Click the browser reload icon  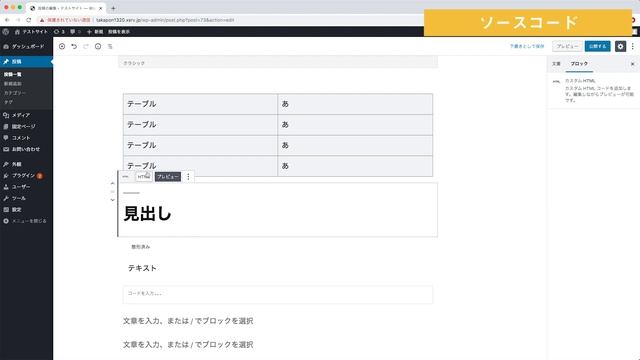tap(29, 20)
